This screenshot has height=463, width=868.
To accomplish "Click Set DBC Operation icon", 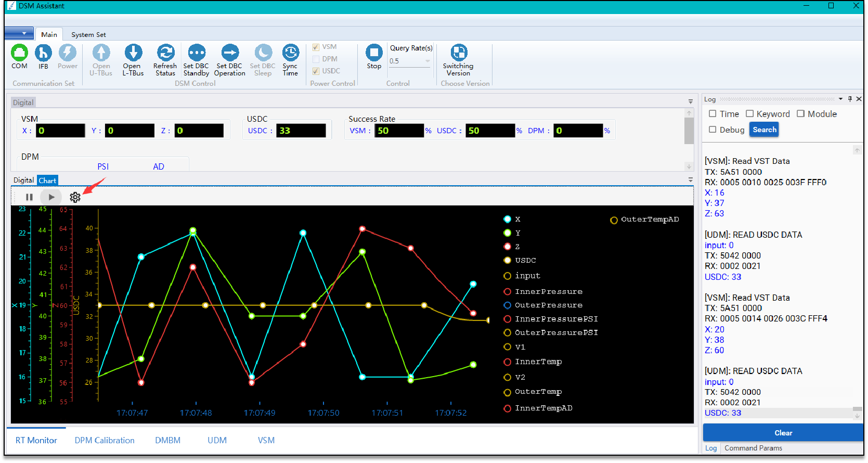I will point(230,53).
